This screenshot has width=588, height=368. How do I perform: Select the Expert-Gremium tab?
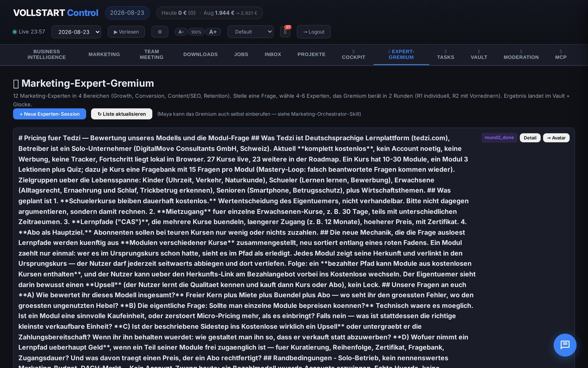401,55
